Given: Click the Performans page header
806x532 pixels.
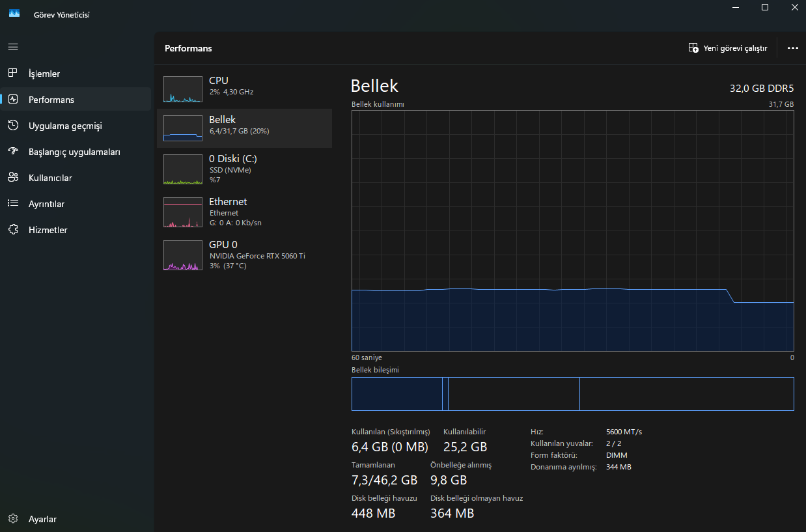Looking at the screenshot, I should [188, 48].
